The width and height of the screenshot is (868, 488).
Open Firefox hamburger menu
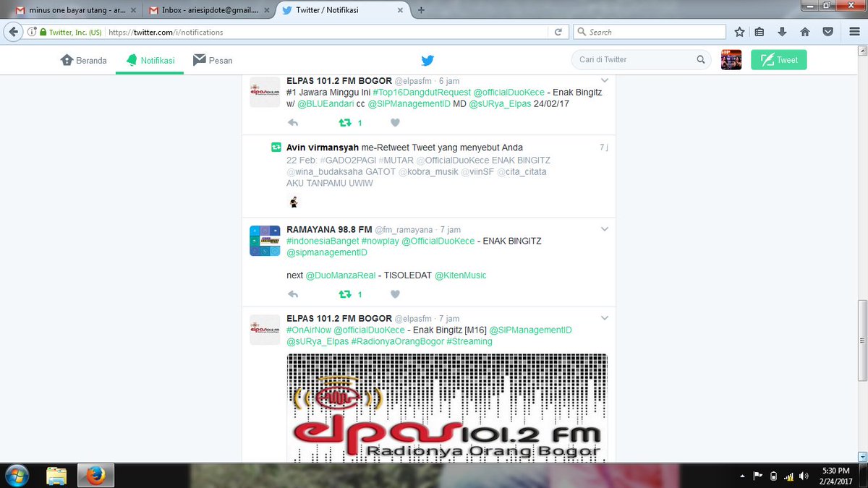[854, 32]
